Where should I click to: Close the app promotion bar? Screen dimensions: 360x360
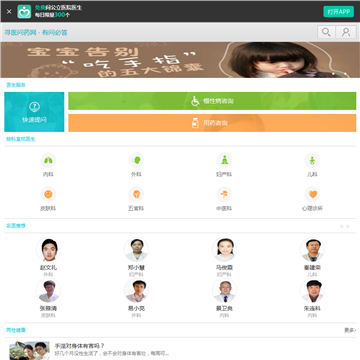coord(9,12)
